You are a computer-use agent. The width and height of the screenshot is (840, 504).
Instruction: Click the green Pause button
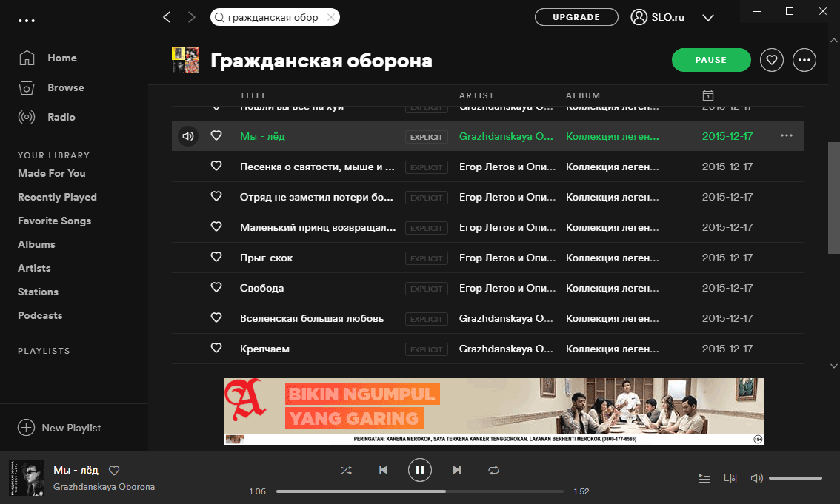click(x=711, y=60)
